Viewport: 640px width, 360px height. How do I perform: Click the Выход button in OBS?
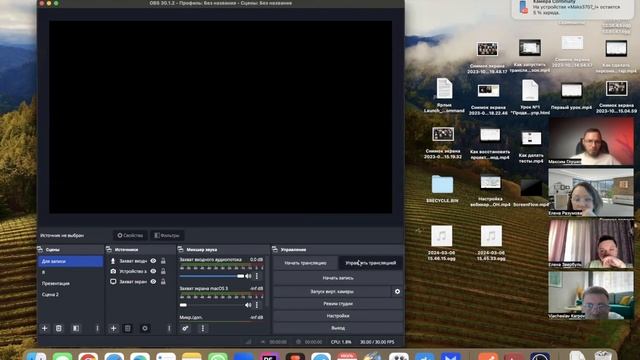338,328
